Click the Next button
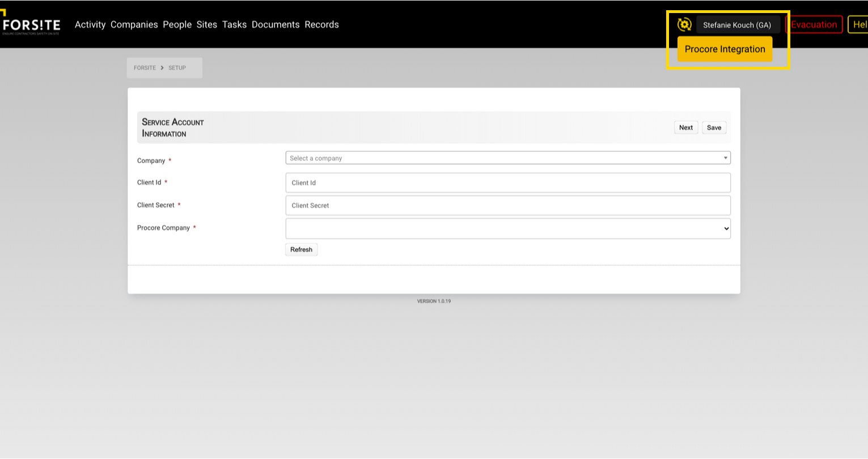Screen dimensions: 868x459 tap(686, 127)
